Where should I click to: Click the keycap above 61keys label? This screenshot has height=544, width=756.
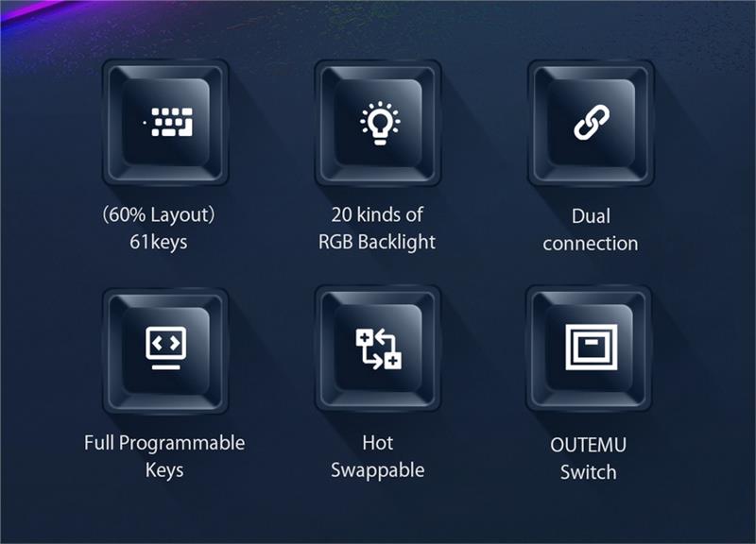coord(165,123)
